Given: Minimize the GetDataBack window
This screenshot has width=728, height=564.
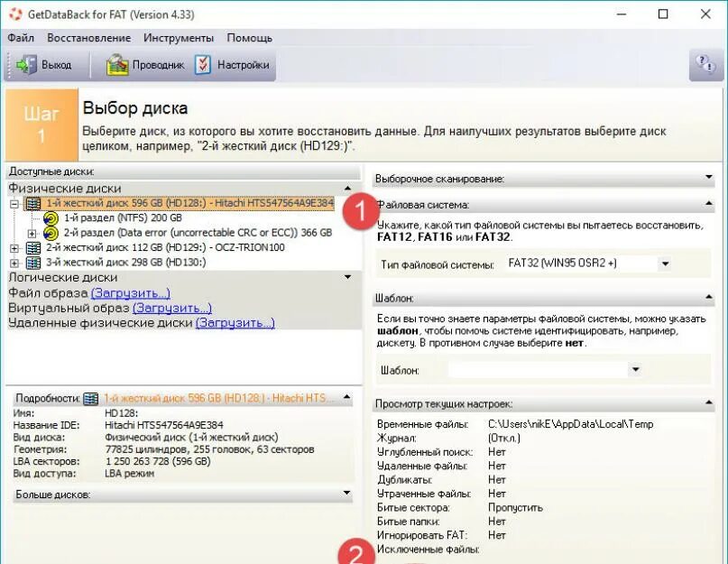Looking at the screenshot, I should (x=622, y=14).
